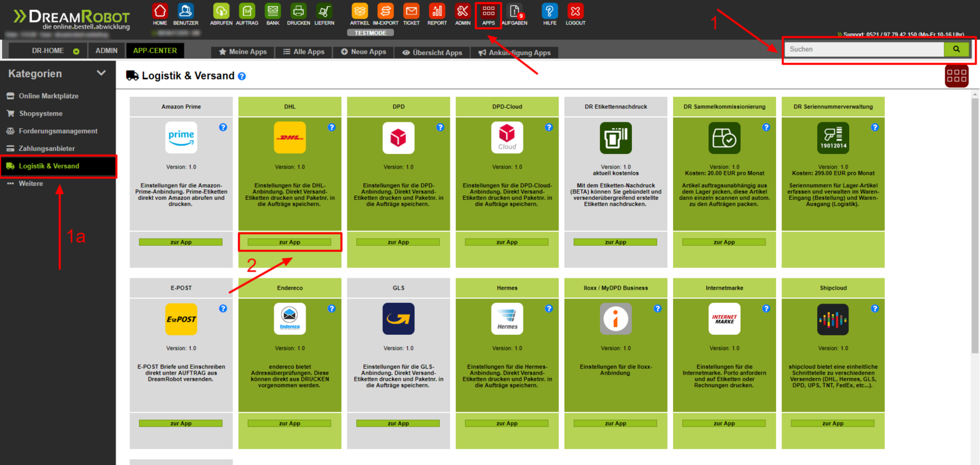Open the LIEFERN icon
980x465 pixels.
(324, 11)
